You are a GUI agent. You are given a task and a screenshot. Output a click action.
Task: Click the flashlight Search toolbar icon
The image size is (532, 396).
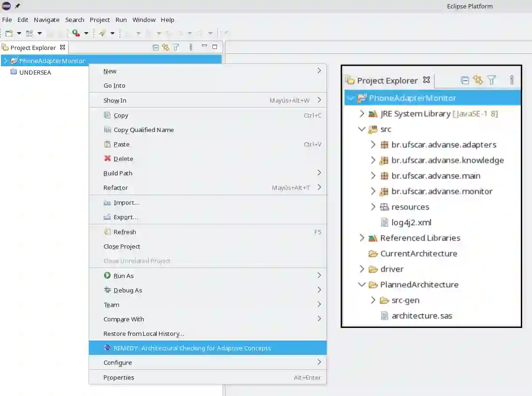coord(102,33)
